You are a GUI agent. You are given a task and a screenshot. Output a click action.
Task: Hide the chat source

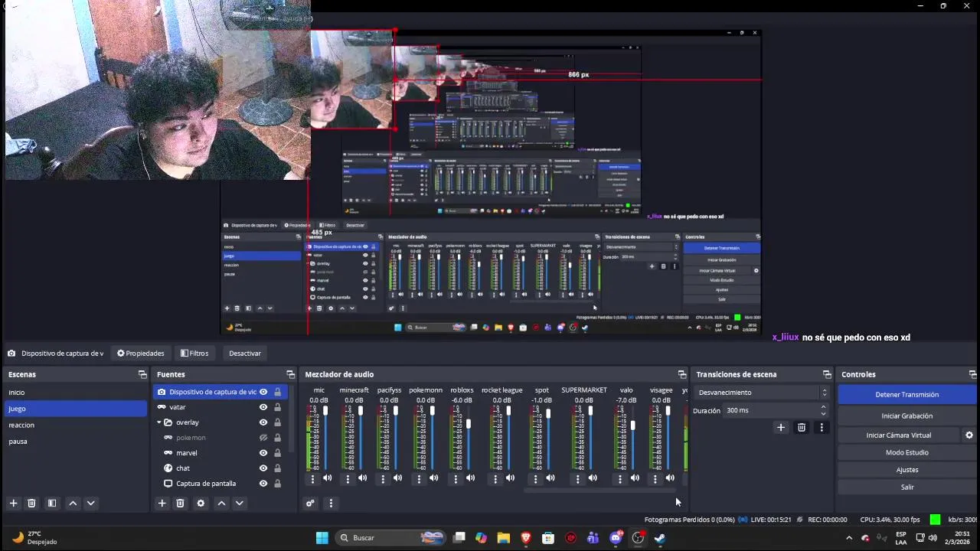(x=263, y=468)
